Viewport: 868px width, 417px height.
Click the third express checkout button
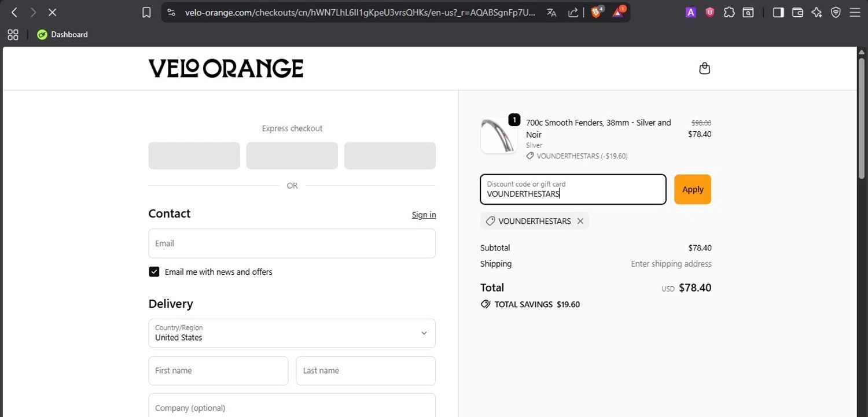(x=390, y=156)
